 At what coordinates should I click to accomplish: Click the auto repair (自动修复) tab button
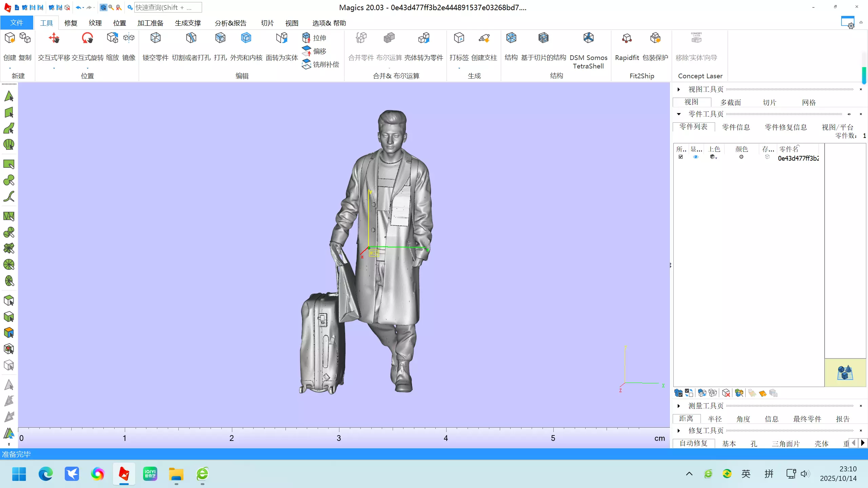[693, 443]
